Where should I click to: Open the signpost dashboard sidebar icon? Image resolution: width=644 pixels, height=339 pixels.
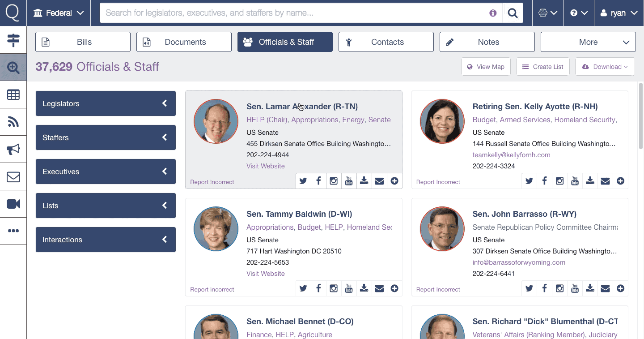tap(13, 40)
